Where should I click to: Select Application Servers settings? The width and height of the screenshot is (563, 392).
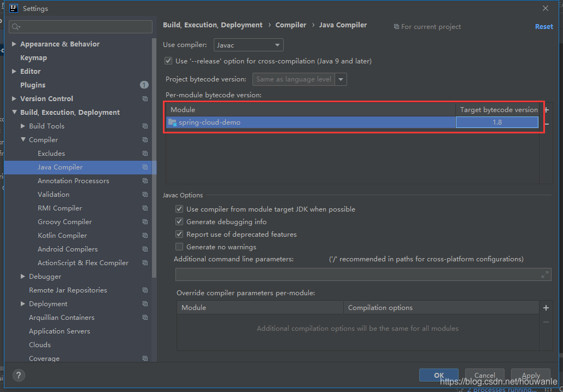(59, 331)
